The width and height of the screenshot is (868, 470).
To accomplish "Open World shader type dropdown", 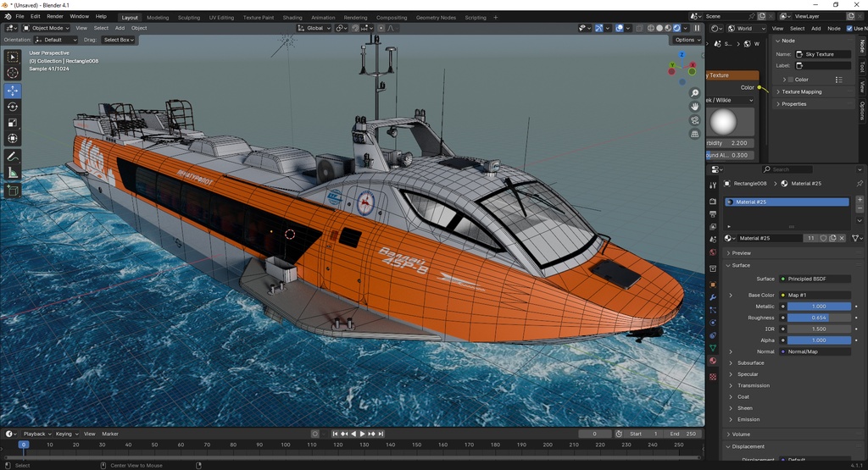I will pos(748,28).
